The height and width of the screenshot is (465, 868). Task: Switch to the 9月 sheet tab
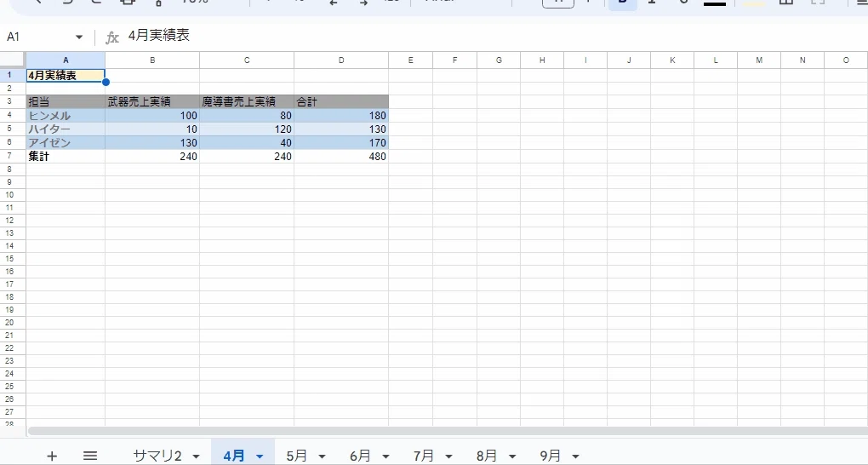(x=551, y=456)
